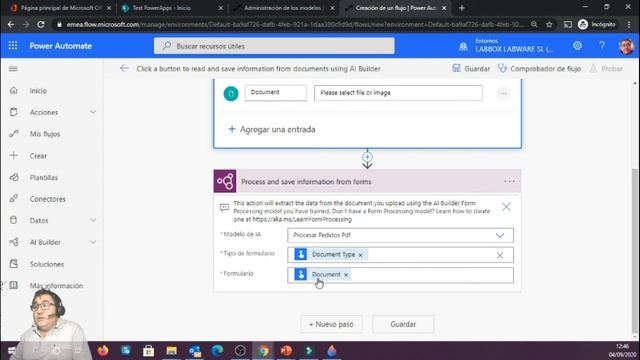
Task: Insert a step with the connector plus icon
Action: click(x=367, y=157)
